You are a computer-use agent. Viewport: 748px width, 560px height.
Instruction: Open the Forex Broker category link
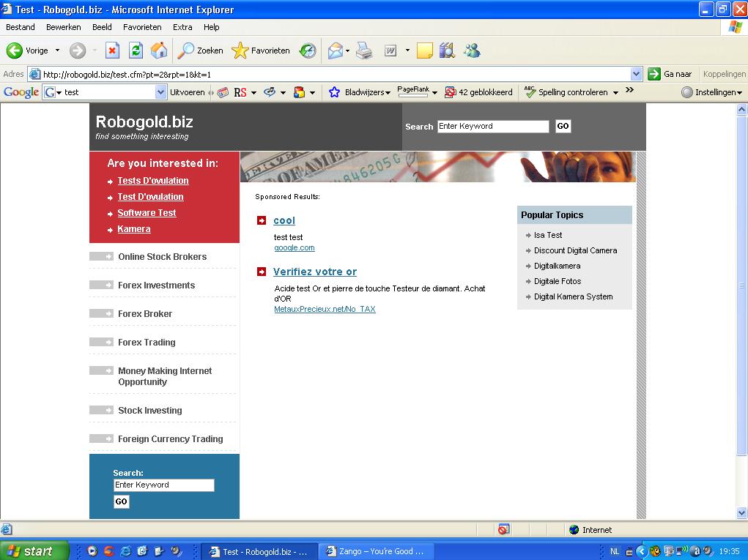[x=145, y=313]
